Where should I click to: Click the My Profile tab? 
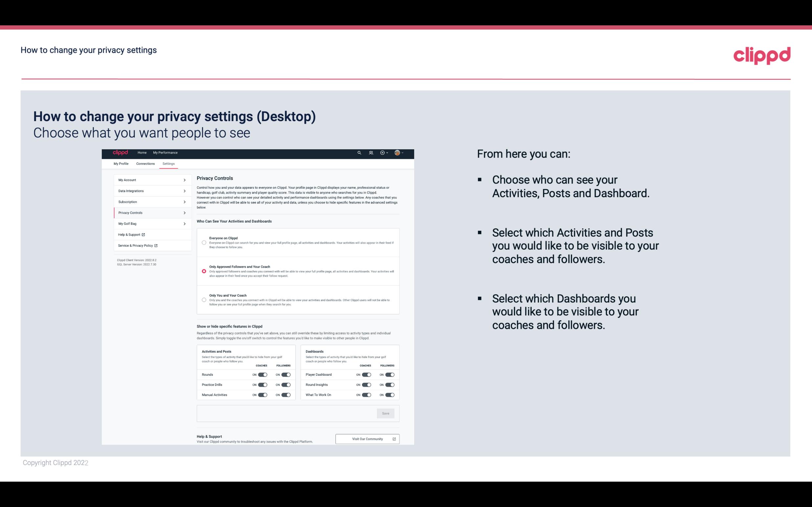pos(121,163)
